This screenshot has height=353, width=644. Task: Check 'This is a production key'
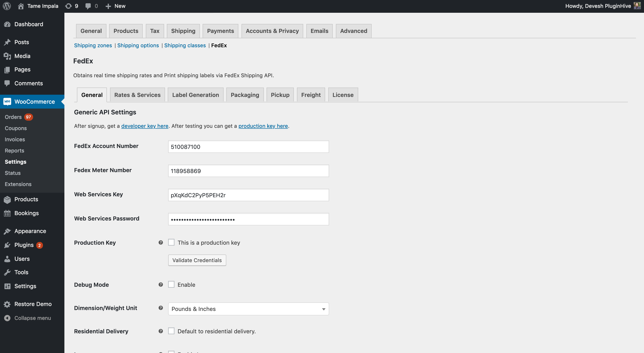pos(171,242)
